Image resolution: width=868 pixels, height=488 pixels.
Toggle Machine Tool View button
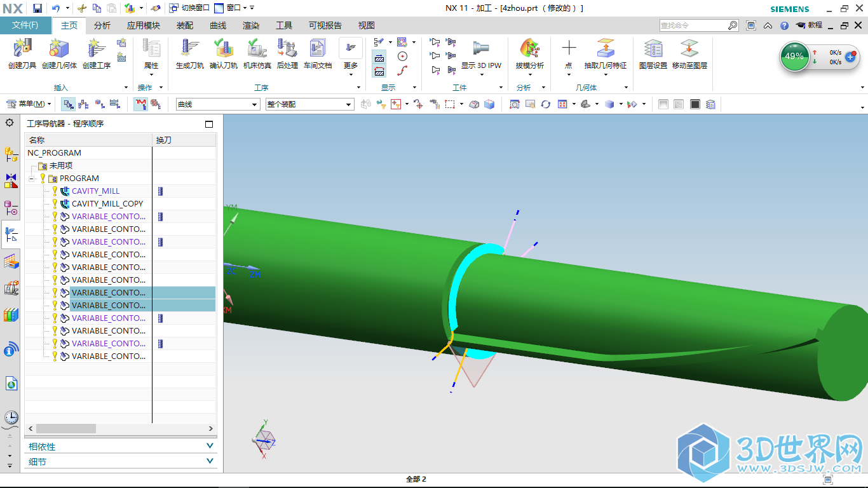(x=83, y=104)
